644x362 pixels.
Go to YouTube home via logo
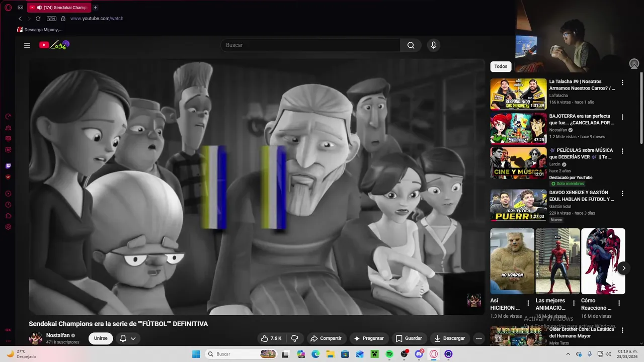54,45
